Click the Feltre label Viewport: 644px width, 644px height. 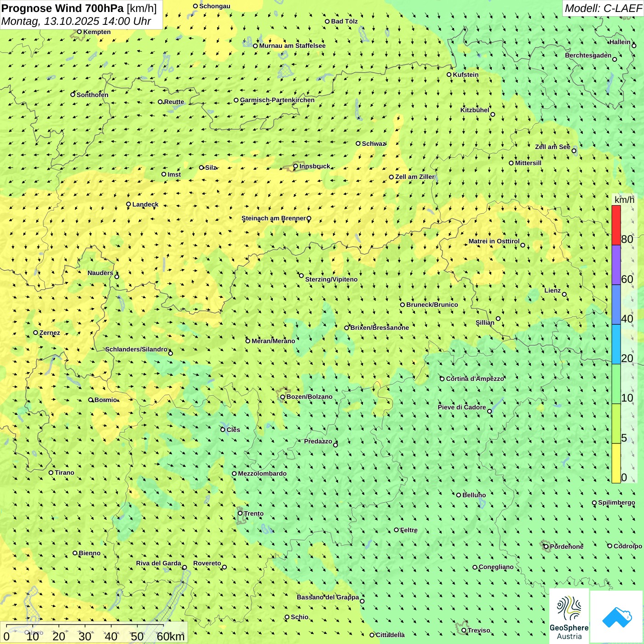[409, 530]
